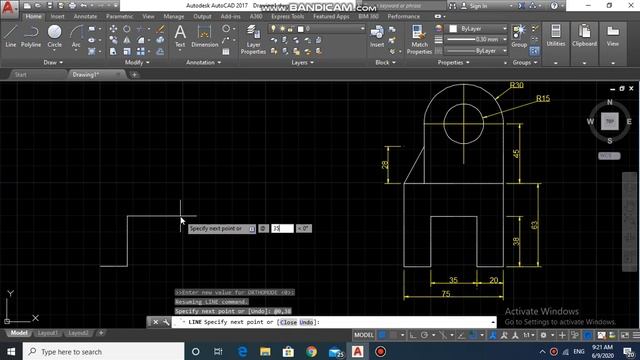640x360 pixels.
Task: Click the Close option in the command line
Action: (288, 322)
